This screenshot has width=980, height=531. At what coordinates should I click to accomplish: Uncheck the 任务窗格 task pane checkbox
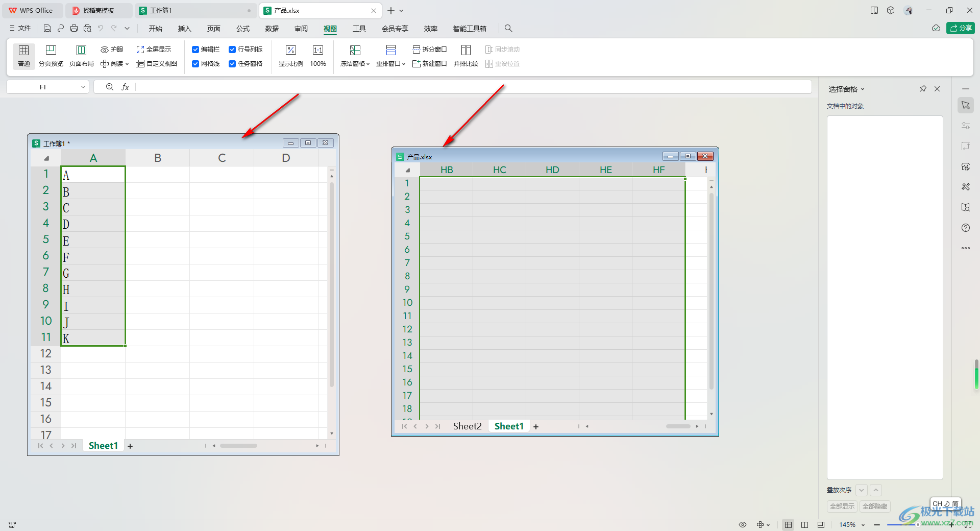click(x=232, y=64)
